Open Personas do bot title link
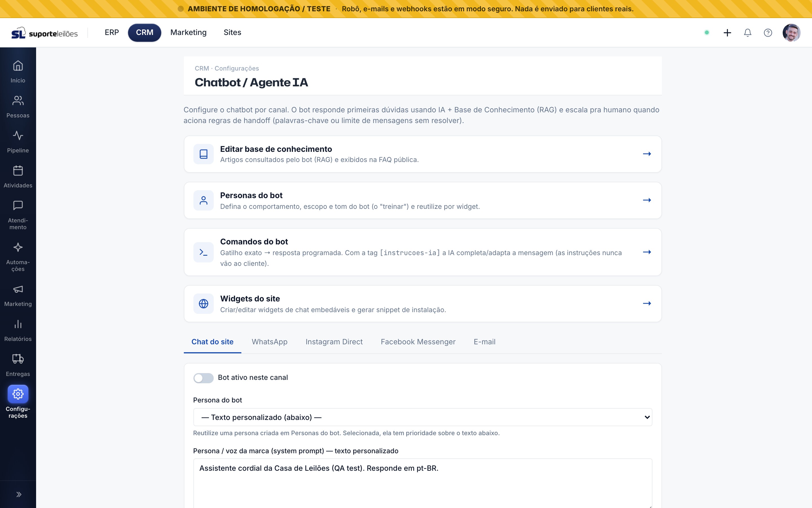Screen dimensions: 812x508 [x=251, y=196]
